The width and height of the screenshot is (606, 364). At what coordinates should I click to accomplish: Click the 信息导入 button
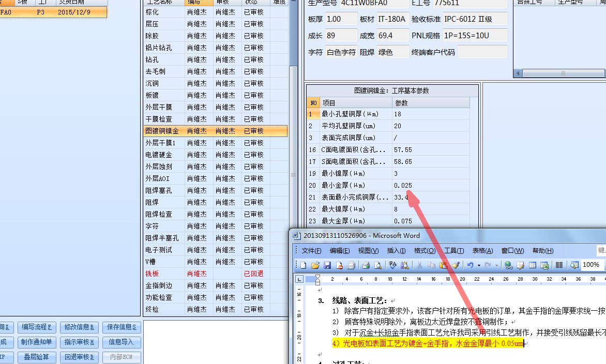pyautogui.click(x=122, y=342)
